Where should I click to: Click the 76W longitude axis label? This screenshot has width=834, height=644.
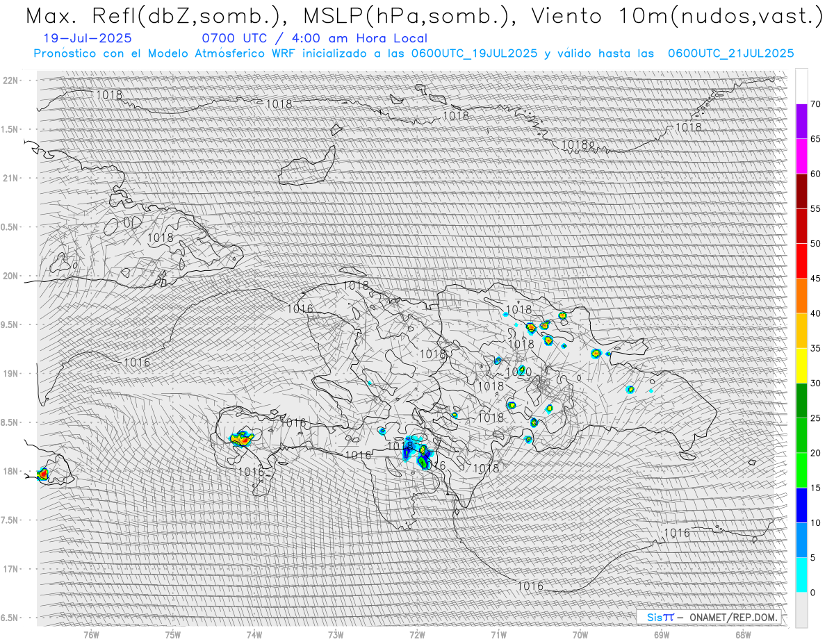click(x=91, y=635)
